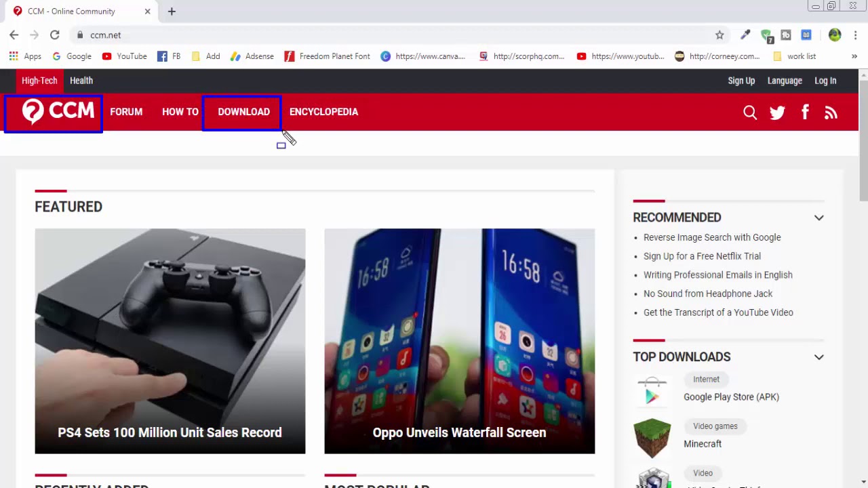Click the Sign Up link
The image size is (868, 488).
click(741, 81)
